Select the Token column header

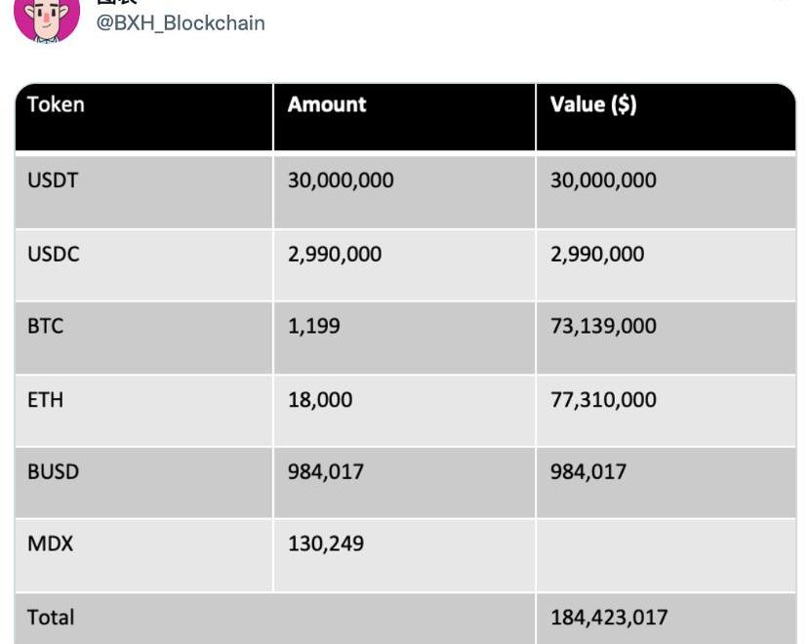click(144, 117)
